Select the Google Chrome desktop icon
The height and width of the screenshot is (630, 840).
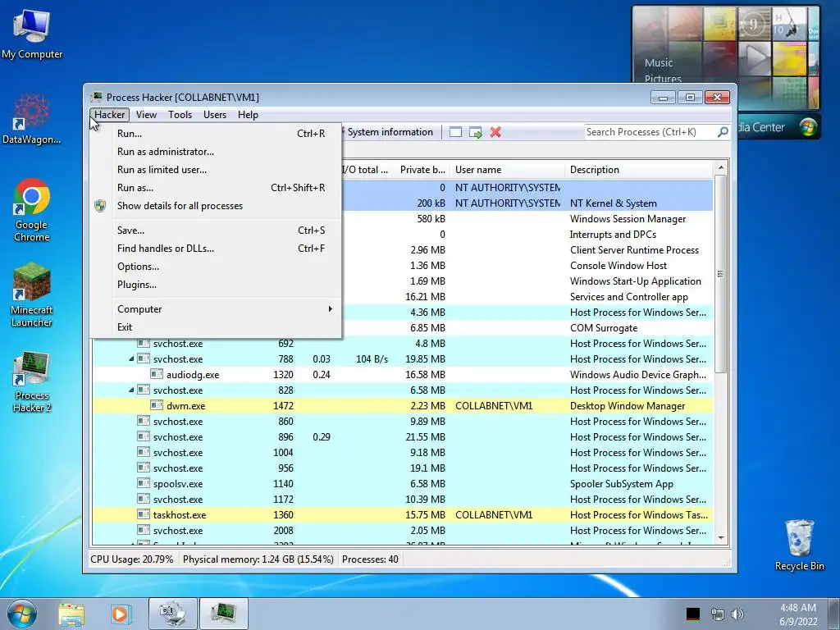pyautogui.click(x=32, y=210)
